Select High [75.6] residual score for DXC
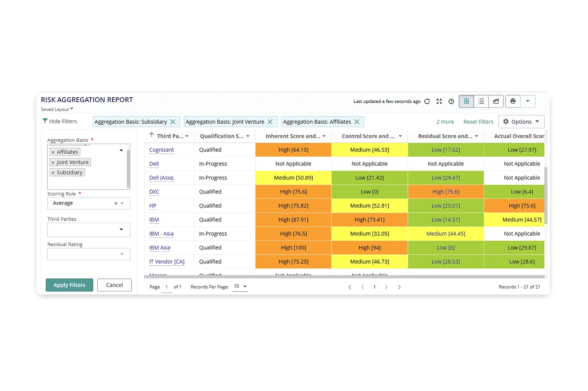The width and height of the screenshot is (588, 391). [x=446, y=192]
